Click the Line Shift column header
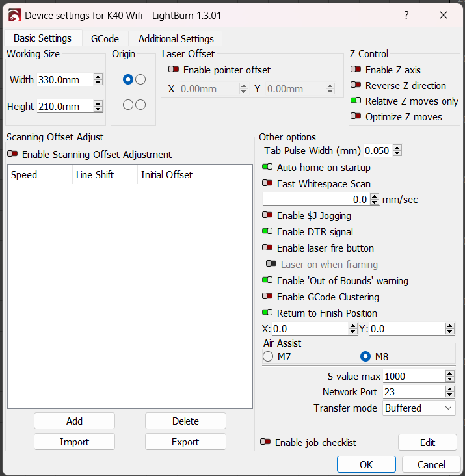This screenshot has height=476, width=465. [x=105, y=175]
